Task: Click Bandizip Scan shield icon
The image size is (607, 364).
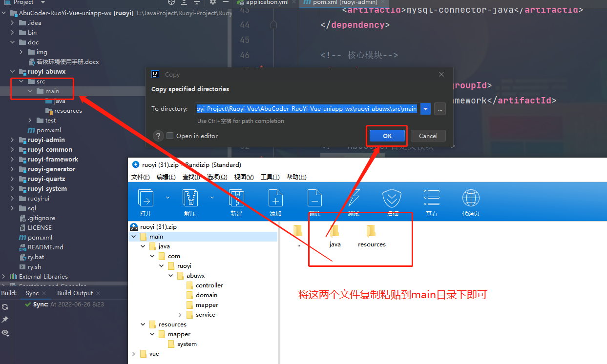Action: click(392, 198)
